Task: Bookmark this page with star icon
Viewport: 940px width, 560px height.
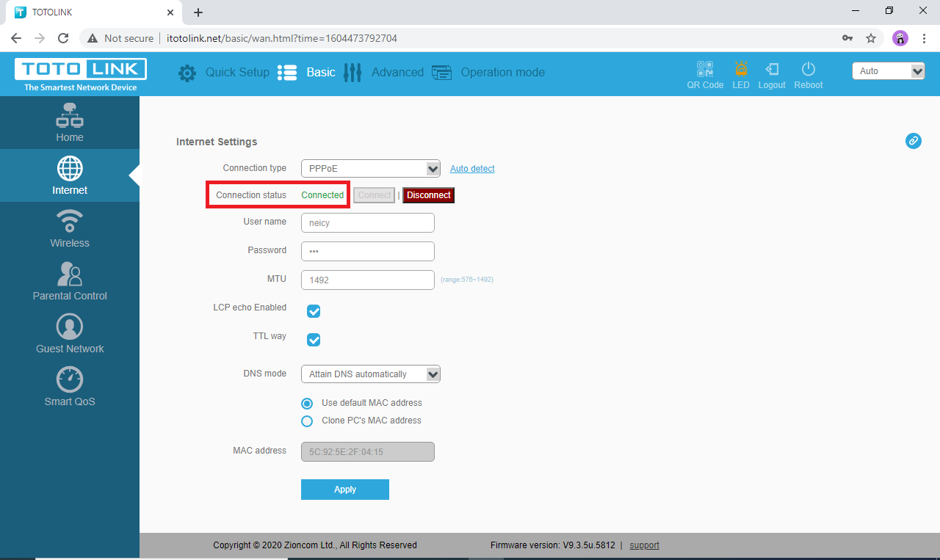Action: click(x=871, y=38)
